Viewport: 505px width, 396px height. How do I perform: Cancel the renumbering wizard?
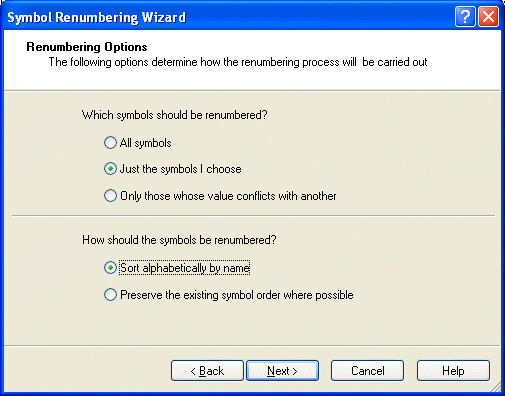coord(367,371)
